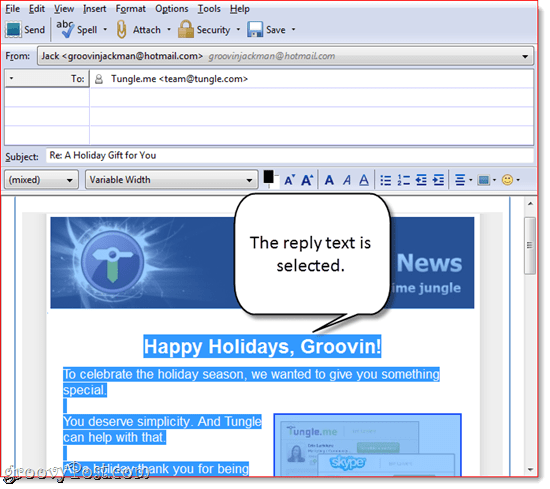Save the message with floppy icon

click(x=255, y=30)
